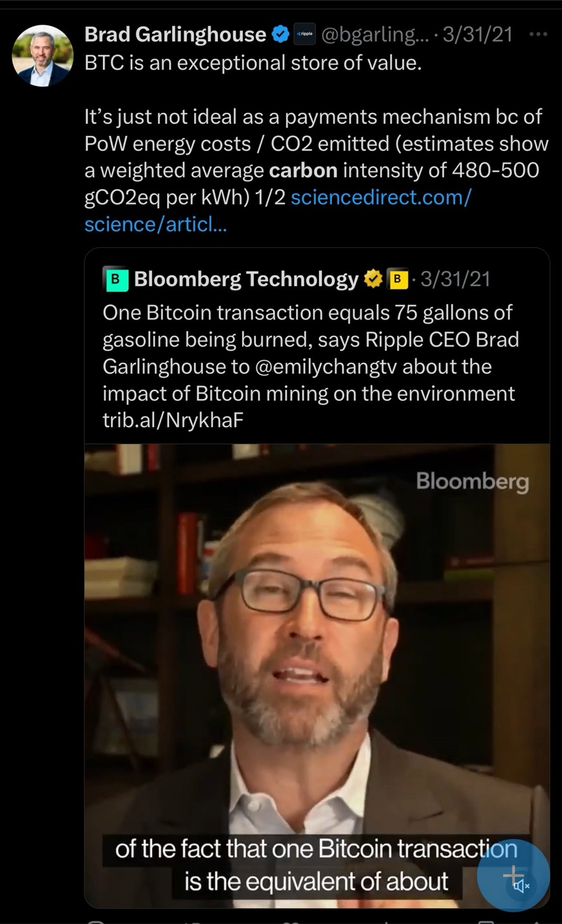The width and height of the screenshot is (562, 924).
Task: Open Brad Garlinghouse's profile picture
Action: [x=42, y=55]
